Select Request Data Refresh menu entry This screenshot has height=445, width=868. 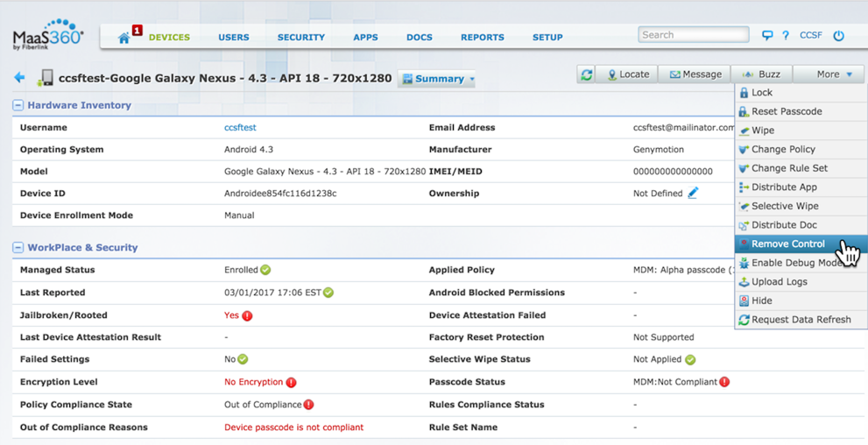click(x=801, y=320)
